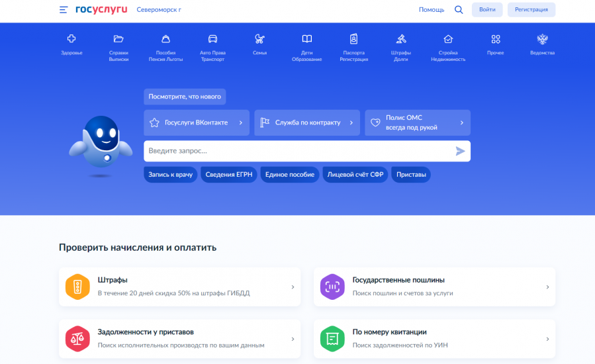Click the purple Государственные пошлины icon
This screenshot has height=364, width=595.
(332, 287)
